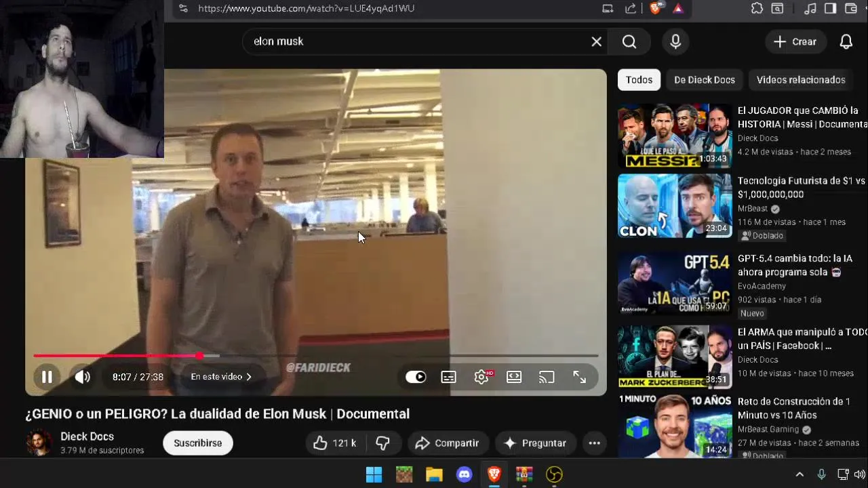The width and height of the screenshot is (868, 488).
Task: Open 'El ARMA que manipuló' video title
Action: 802,339
